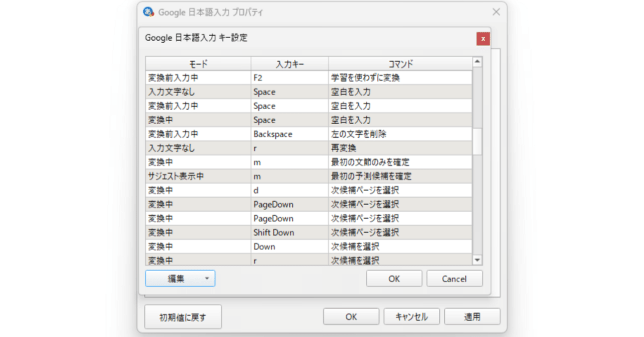
Task: Select the F2 key setting row
Action: 252,77
